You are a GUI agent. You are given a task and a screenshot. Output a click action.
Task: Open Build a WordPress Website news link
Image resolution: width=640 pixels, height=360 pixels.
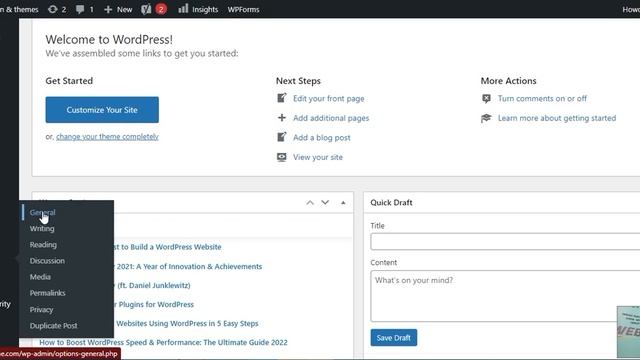click(168, 247)
